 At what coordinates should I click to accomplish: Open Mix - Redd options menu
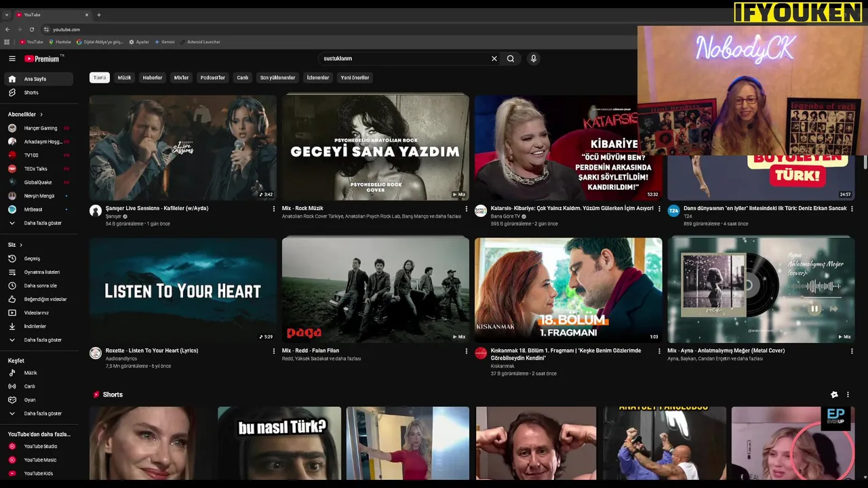point(466,351)
